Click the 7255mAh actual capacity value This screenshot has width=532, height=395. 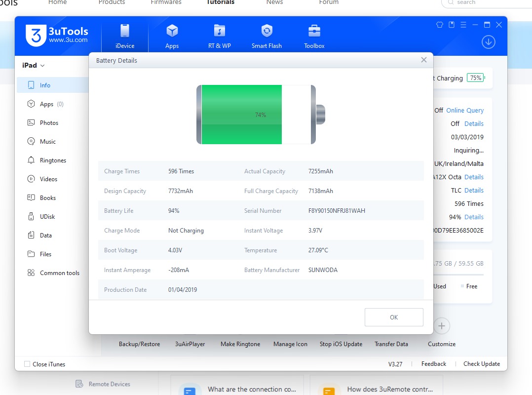coord(321,171)
